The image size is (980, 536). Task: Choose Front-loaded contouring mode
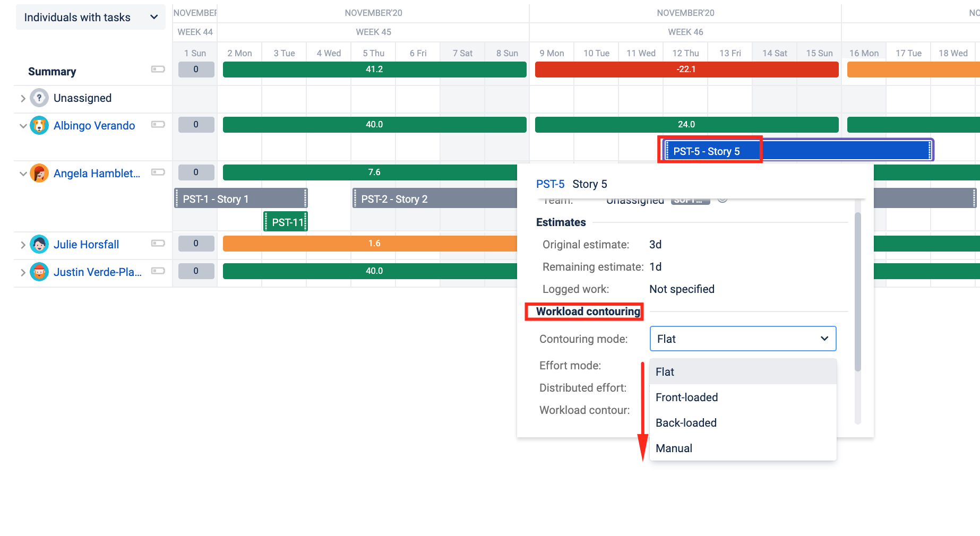(743, 397)
